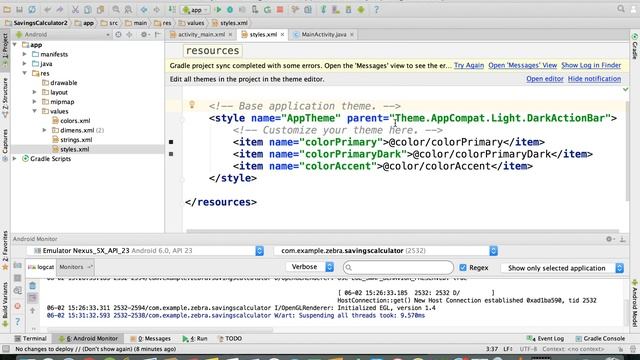Click the Forward navigation arrow icon
Image resolution: width=640 pixels, height=360 pixels.
coord(156,9)
